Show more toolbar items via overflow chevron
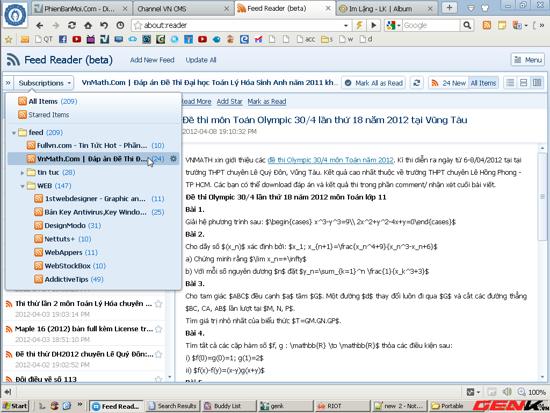The image size is (550, 413). (x=541, y=25)
